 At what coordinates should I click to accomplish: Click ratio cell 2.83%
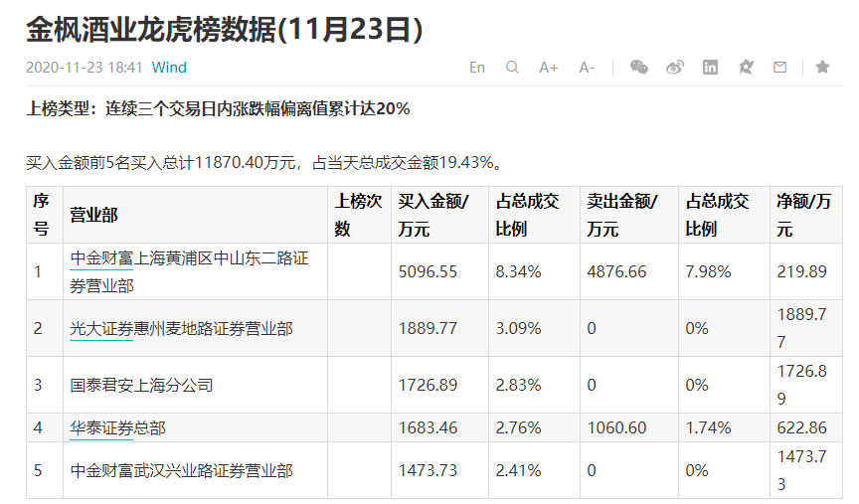coord(518,385)
